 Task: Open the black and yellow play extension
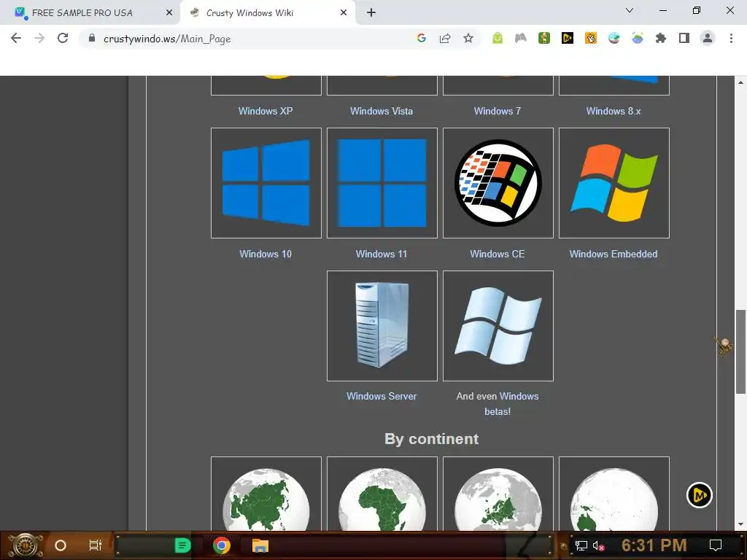568,38
